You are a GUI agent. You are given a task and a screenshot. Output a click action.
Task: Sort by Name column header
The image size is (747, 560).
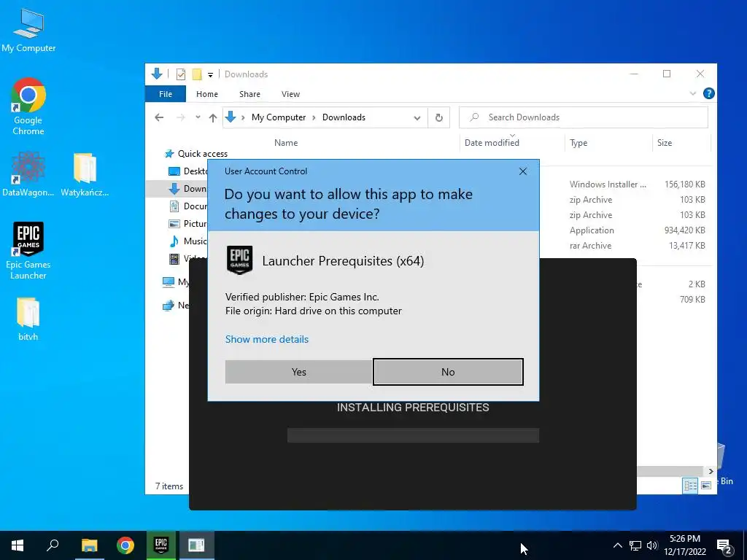tap(286, 142)
